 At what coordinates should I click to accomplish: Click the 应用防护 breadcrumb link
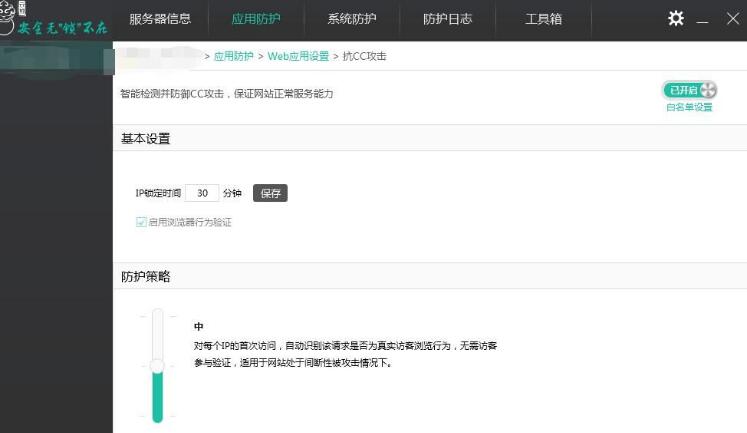pyautogui.click(x=233, y=56)
